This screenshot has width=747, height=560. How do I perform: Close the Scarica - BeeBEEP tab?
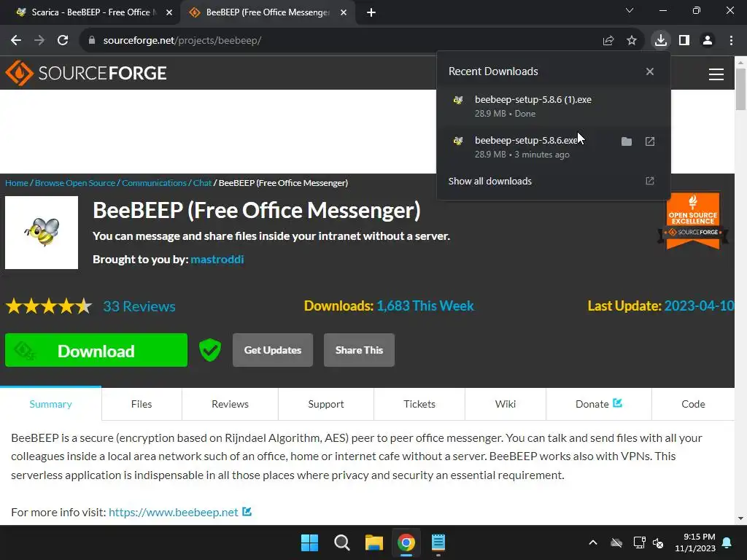[169, 12]
